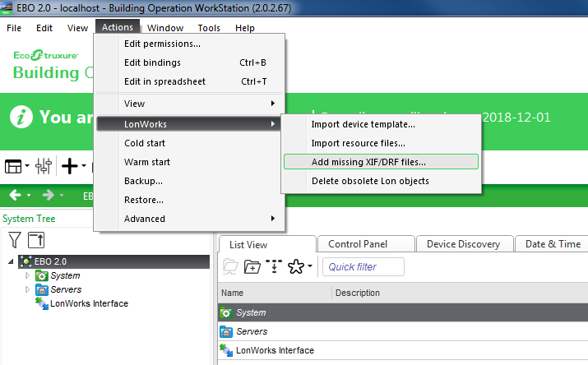This screenshot has height=365, width=588.
Task: Click the forward navigation arrow
Action: (x=49, y=195)
